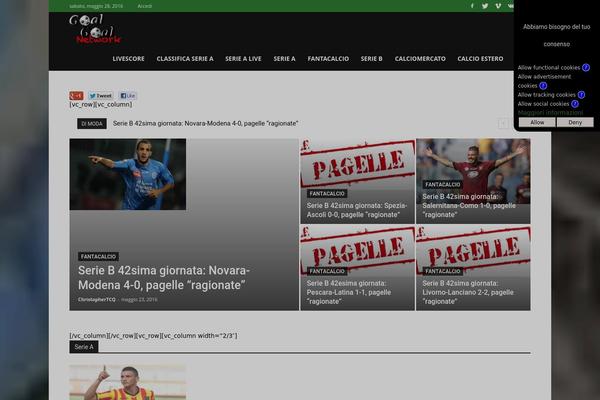Click Deny in cookie consent panel
Image resolution: width=600 pixels, height=400 pixels.
[575, 122]
